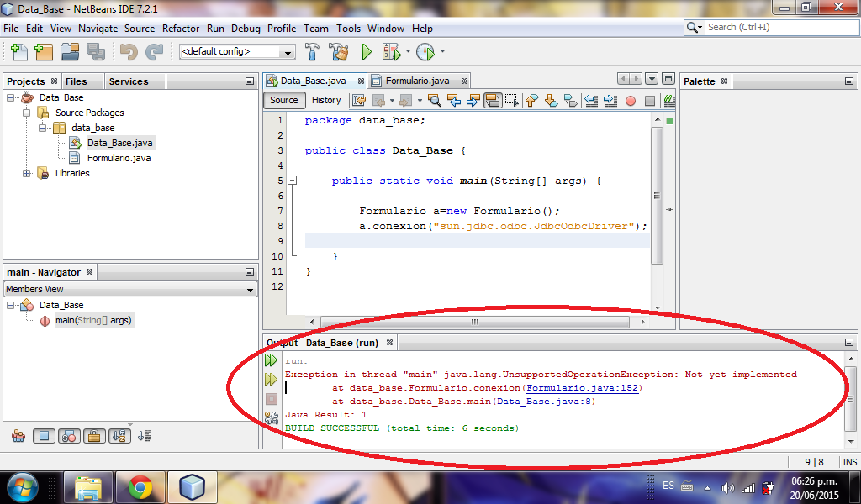Open Output settings wrench icon
The height and width of the screenshot is (504, 861).
272,417
